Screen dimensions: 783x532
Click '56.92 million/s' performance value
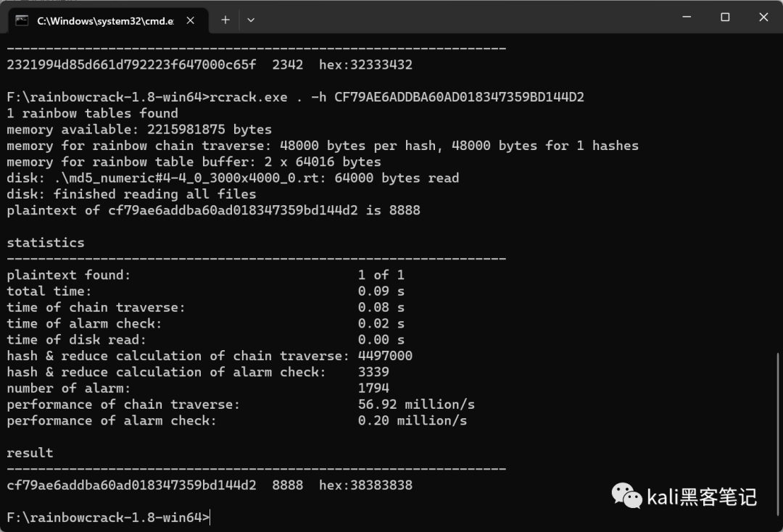416,404
